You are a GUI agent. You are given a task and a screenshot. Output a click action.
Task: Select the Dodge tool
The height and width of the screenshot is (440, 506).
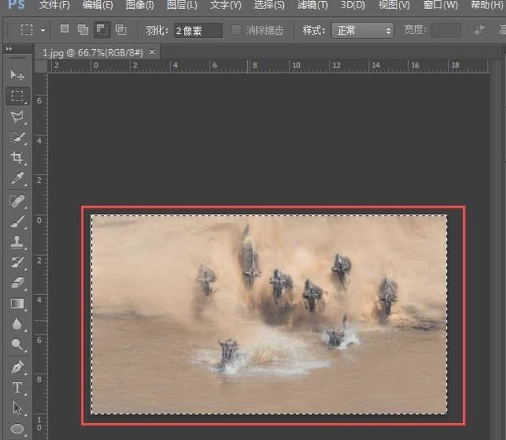pos(17,345)
